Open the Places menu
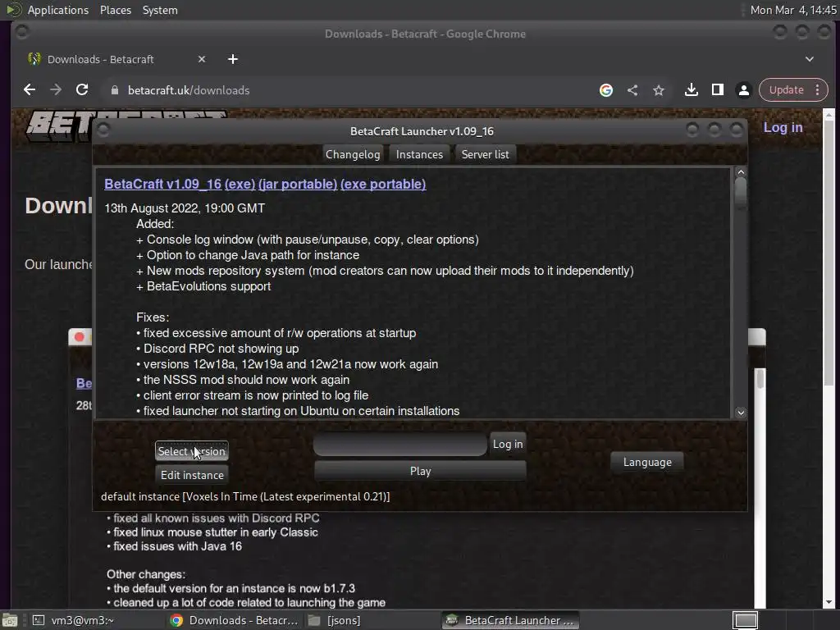The height and width of the screenshot is (630, 840). tap(116, 10)
